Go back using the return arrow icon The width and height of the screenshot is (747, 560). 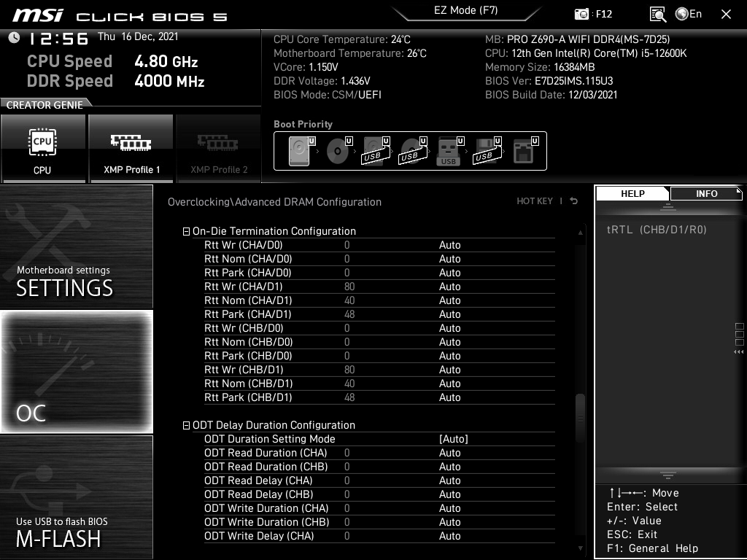point(574,201)
